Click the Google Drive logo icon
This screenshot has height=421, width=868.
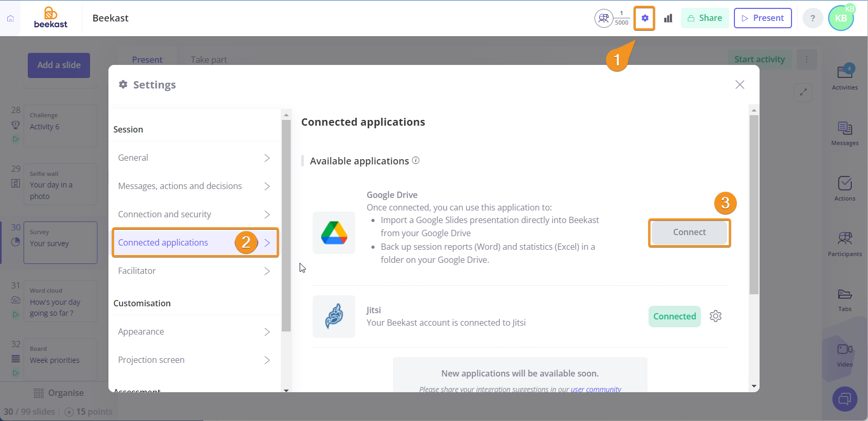click(x=334, y=232)
